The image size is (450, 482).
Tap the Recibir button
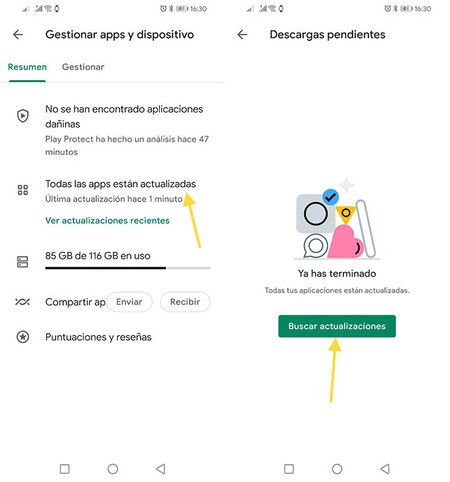pyautogui.click(x=185, y=302)
